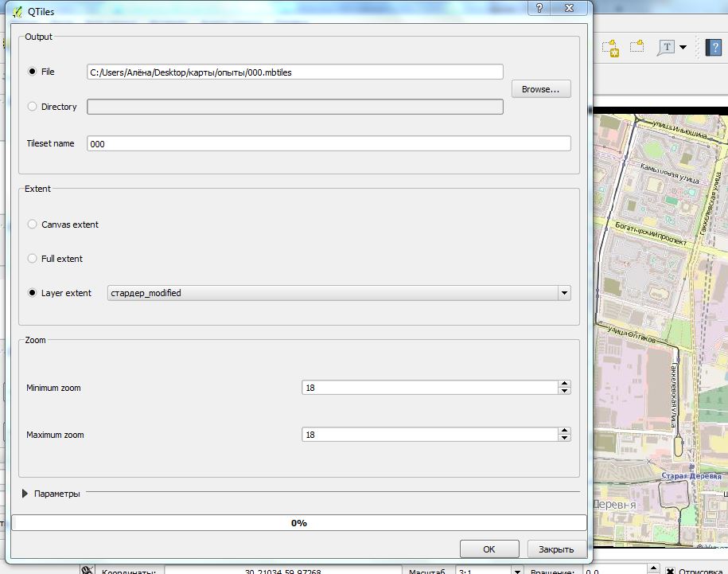Click the Закрыть button
Image resolution: width=728 pixels, height=574 pixels.
556,549
